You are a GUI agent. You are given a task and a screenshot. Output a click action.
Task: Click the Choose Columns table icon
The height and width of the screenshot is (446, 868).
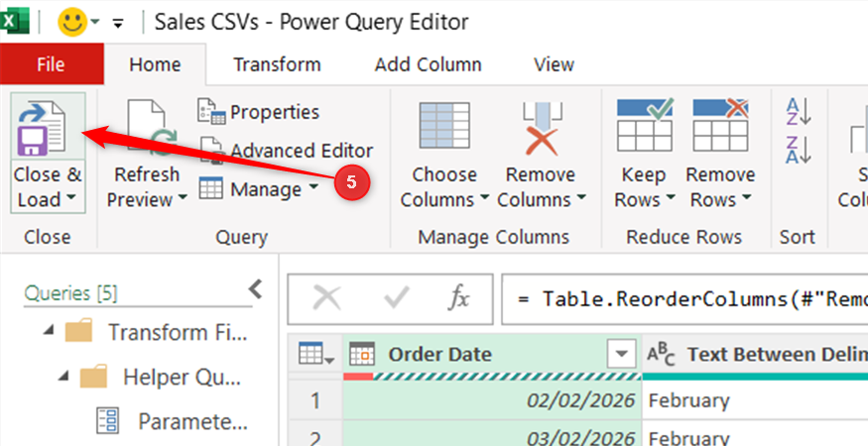(x=444, y=127)
